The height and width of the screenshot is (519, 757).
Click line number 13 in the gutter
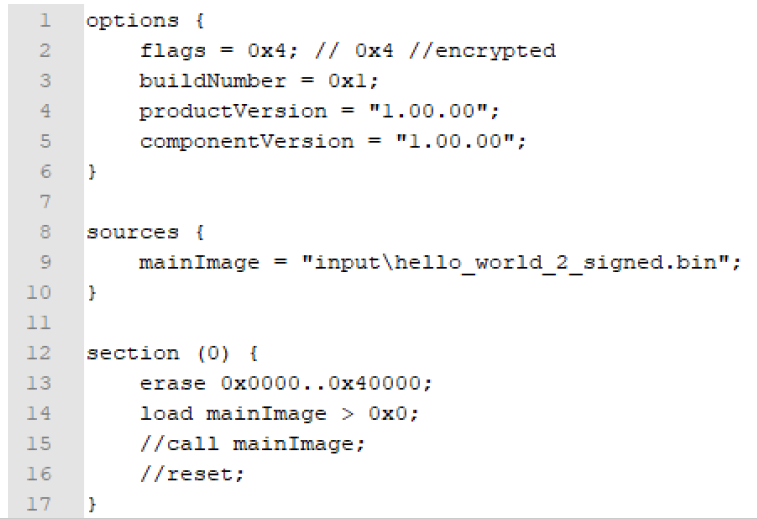(x=41, y=383)
